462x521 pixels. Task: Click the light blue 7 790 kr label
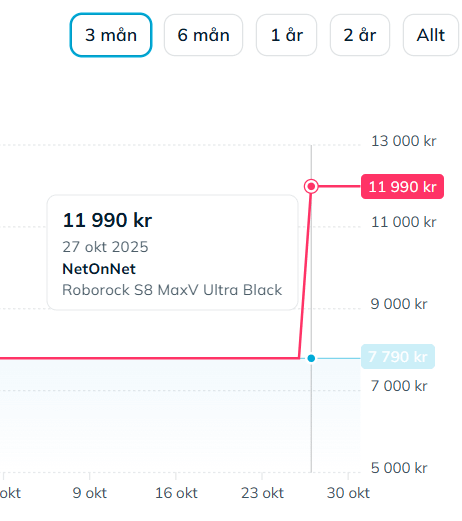tap(398, 357)
